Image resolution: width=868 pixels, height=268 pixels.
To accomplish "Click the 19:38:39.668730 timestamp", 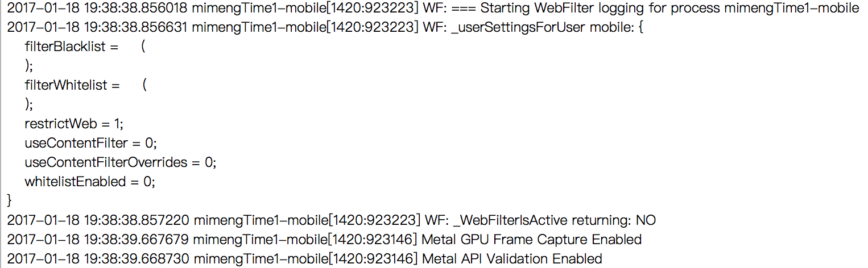I will 136,259.
